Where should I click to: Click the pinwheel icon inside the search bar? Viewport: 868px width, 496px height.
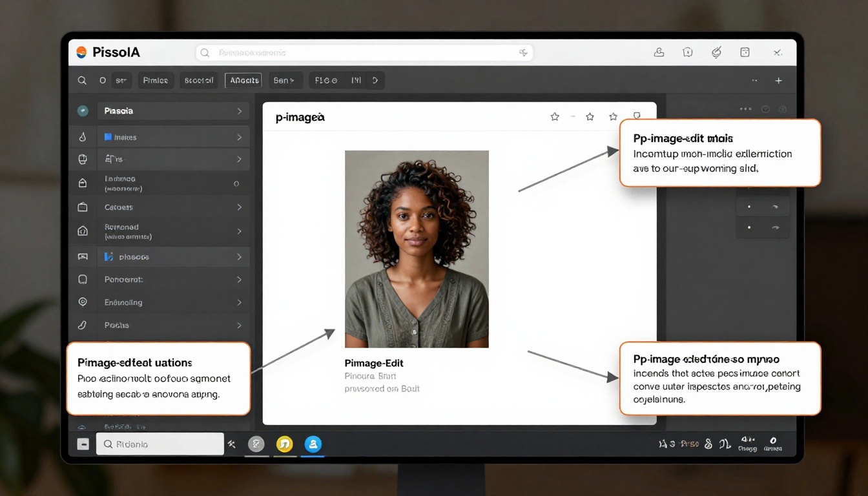pyautogui.click(x=524, y=53)
